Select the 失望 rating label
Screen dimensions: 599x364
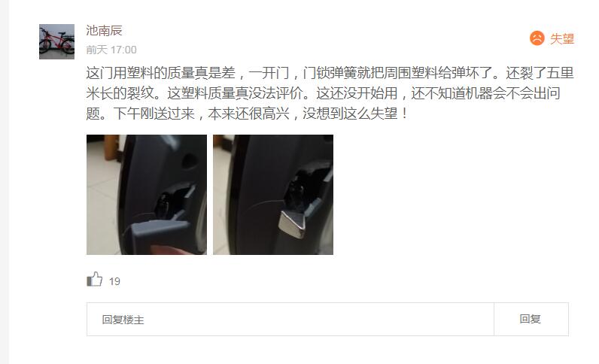562,38
